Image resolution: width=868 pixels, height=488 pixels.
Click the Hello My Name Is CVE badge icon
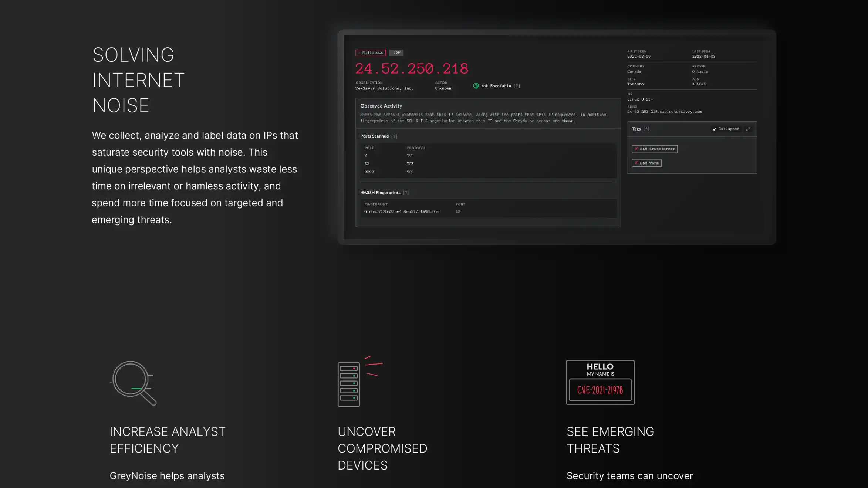pos(600,382)
